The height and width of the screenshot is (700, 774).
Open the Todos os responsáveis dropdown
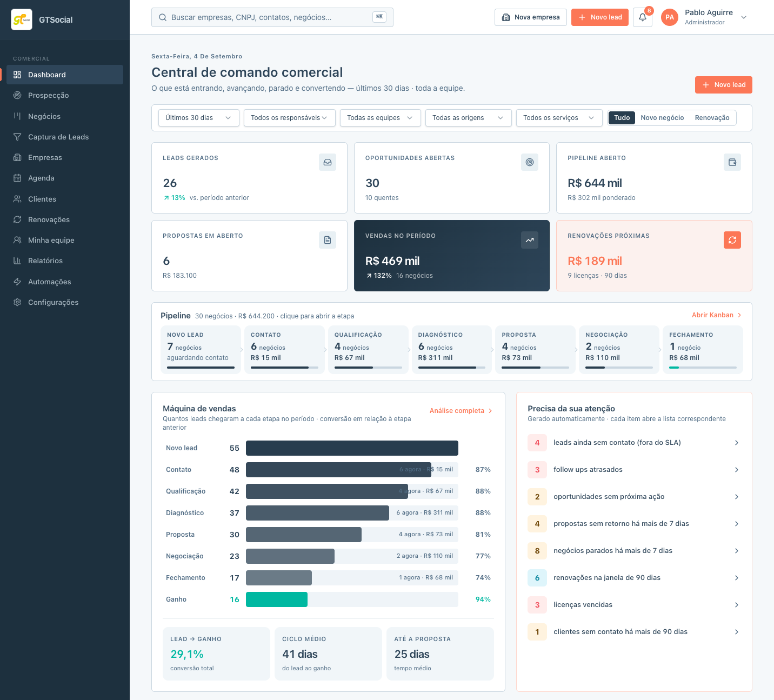(x=290, y=118)
